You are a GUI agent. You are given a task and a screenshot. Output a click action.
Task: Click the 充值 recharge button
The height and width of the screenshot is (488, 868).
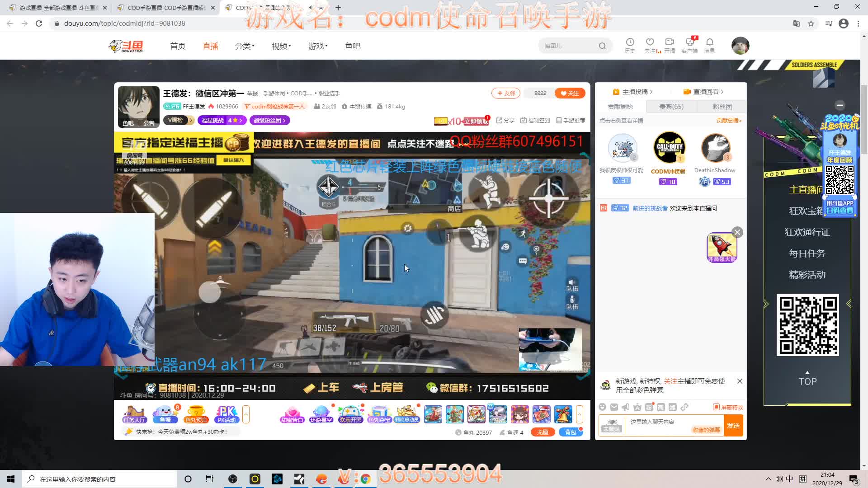[x=542, y=432]
